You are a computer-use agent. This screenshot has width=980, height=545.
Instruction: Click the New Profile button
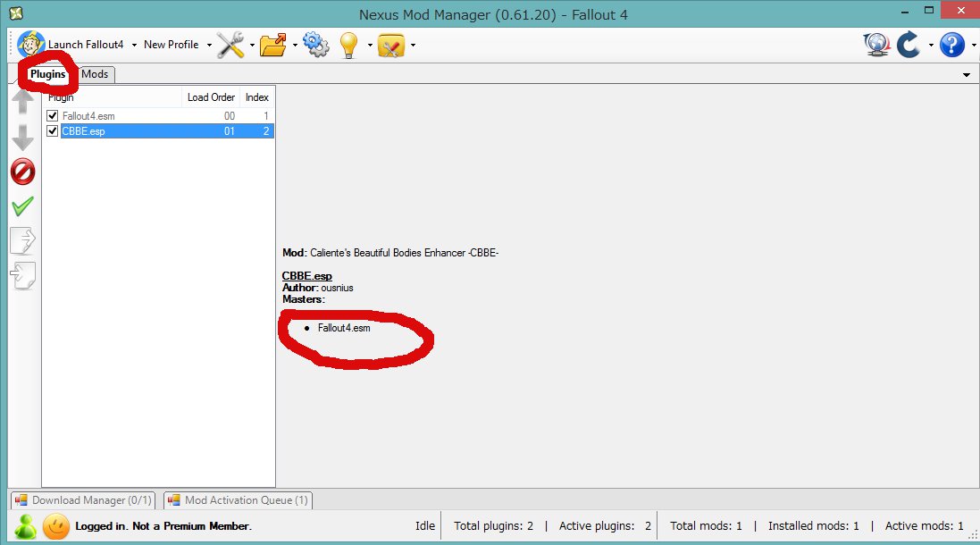[x=172, y=45]
